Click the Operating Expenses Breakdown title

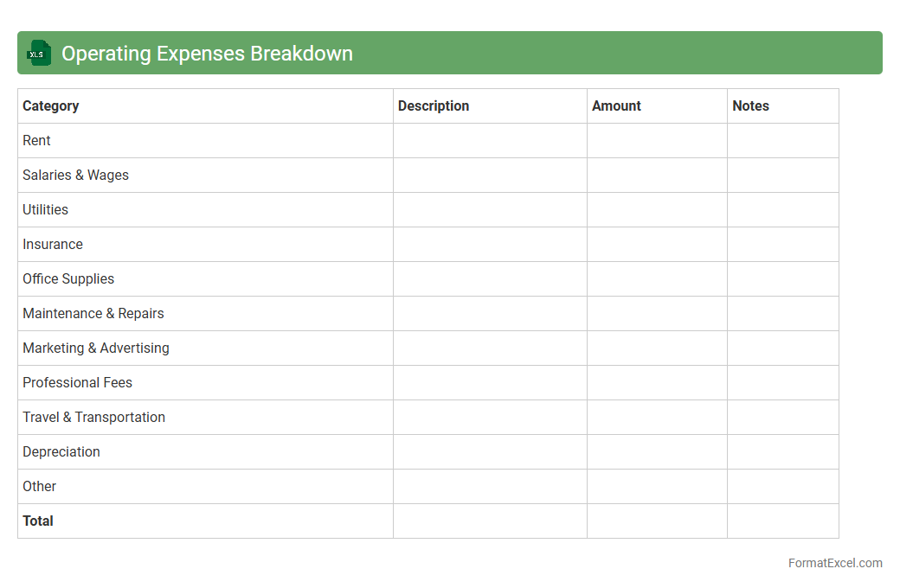(x=207, y=54)
